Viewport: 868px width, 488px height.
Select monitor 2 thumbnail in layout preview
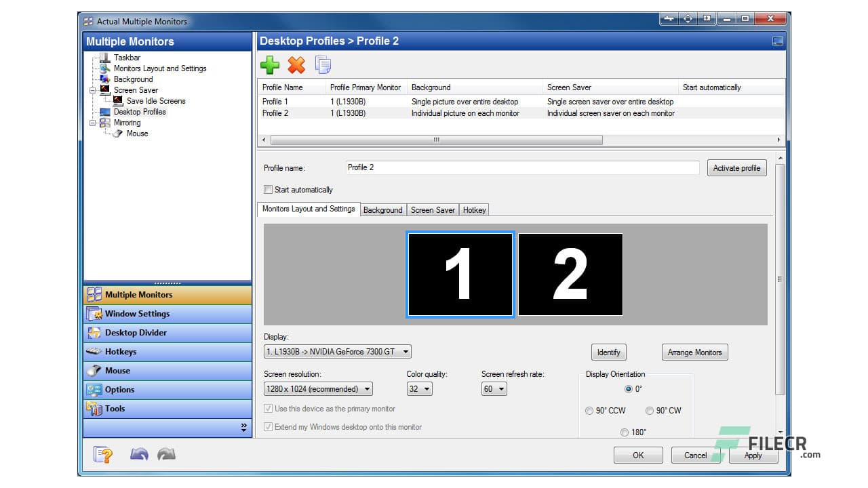[x=570, y=274]
